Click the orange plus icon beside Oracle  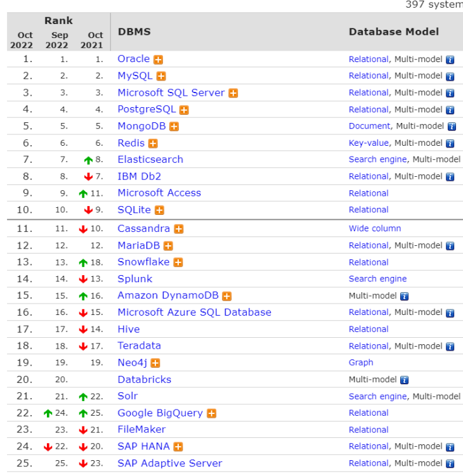pyautogui.click(x=158, y=60)
